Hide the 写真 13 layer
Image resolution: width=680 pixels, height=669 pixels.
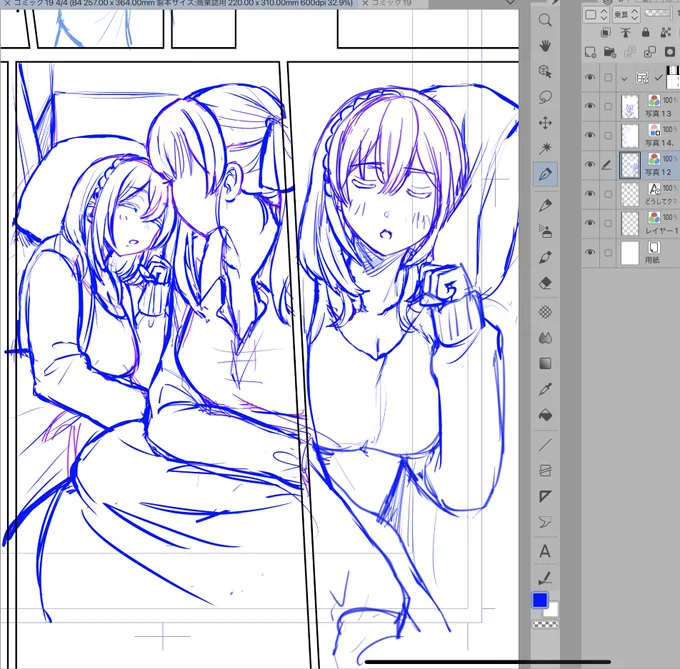590,106
